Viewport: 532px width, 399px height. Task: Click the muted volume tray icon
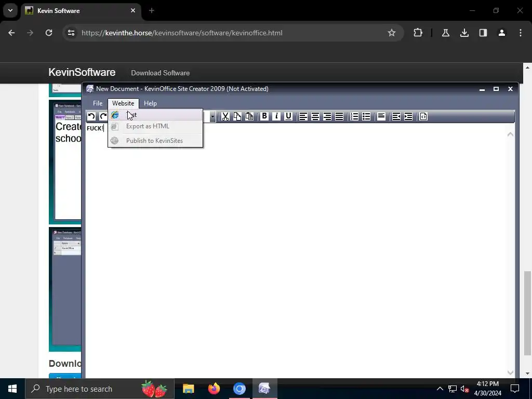tap(464, 389)
